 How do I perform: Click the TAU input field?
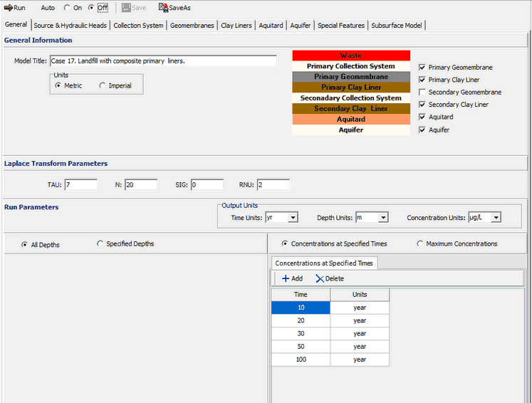click(x=80, y=185)
